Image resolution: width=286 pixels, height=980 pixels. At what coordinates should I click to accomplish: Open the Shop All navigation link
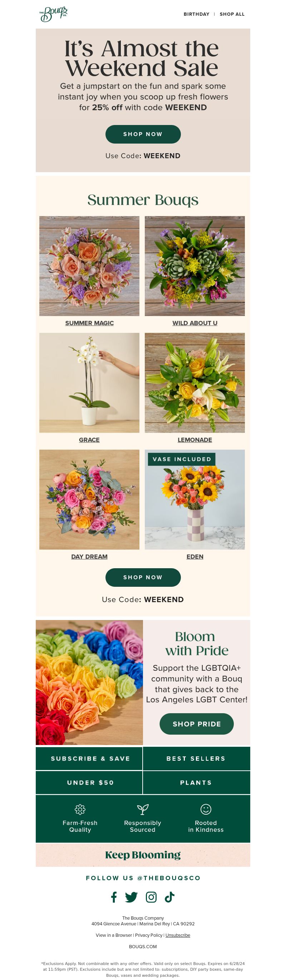point(232,14)
